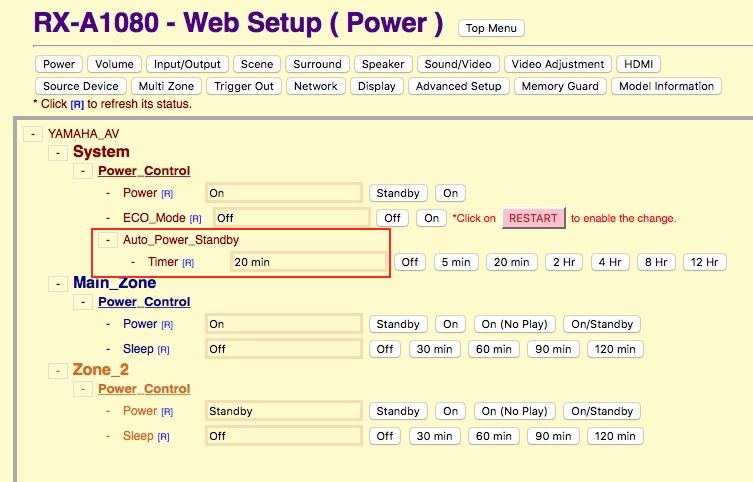This screenshot has width=753, height=482.
Task: Go to the HDMI setup page
Action: pos(638,64)
